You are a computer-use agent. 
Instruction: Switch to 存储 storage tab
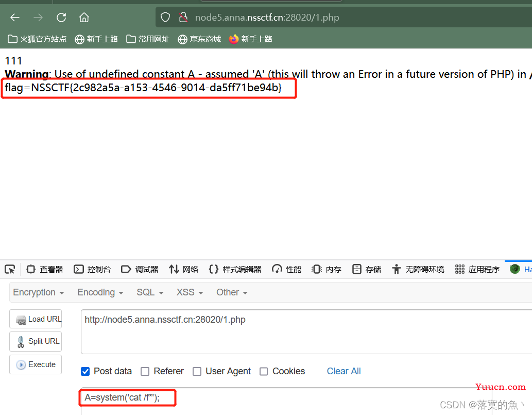tap(367, 269)
